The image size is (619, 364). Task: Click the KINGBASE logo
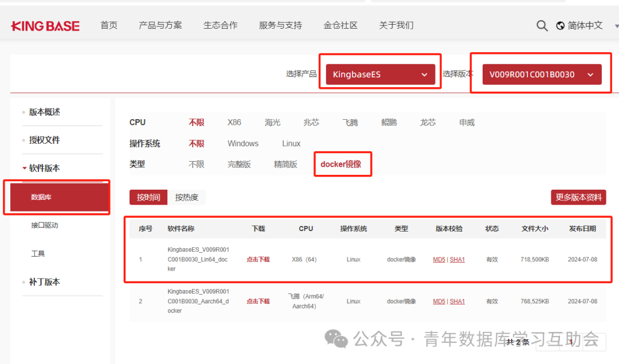45,26
